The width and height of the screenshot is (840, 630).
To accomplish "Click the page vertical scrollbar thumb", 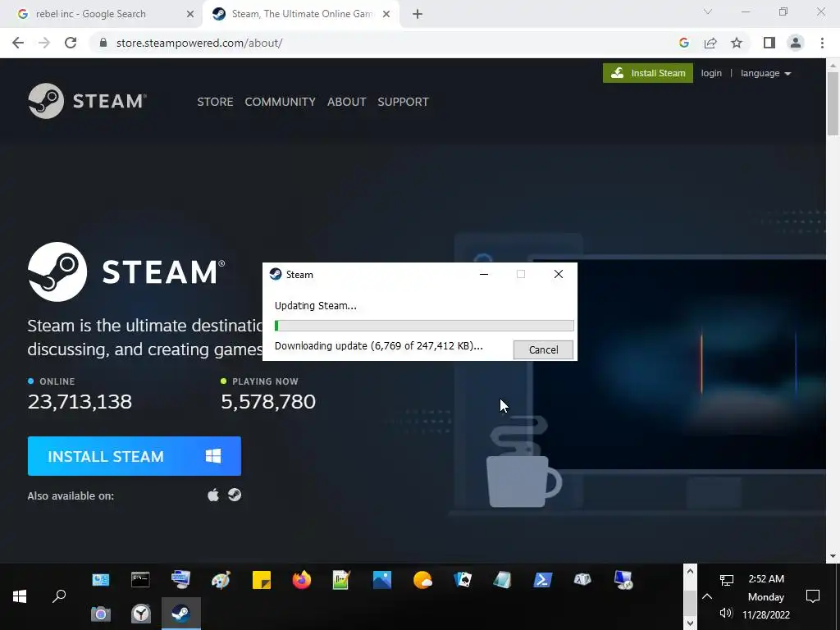I will pyautogui.click(x=833, y=103).
